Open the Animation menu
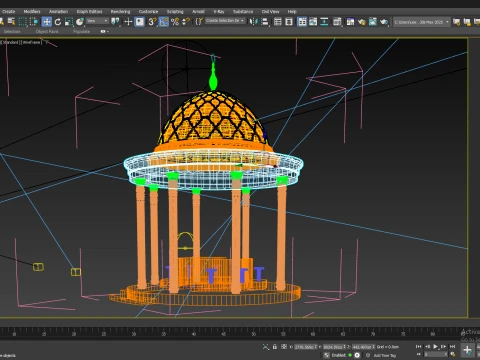This screenshot has height=360, width=480. tap(58, 12)
